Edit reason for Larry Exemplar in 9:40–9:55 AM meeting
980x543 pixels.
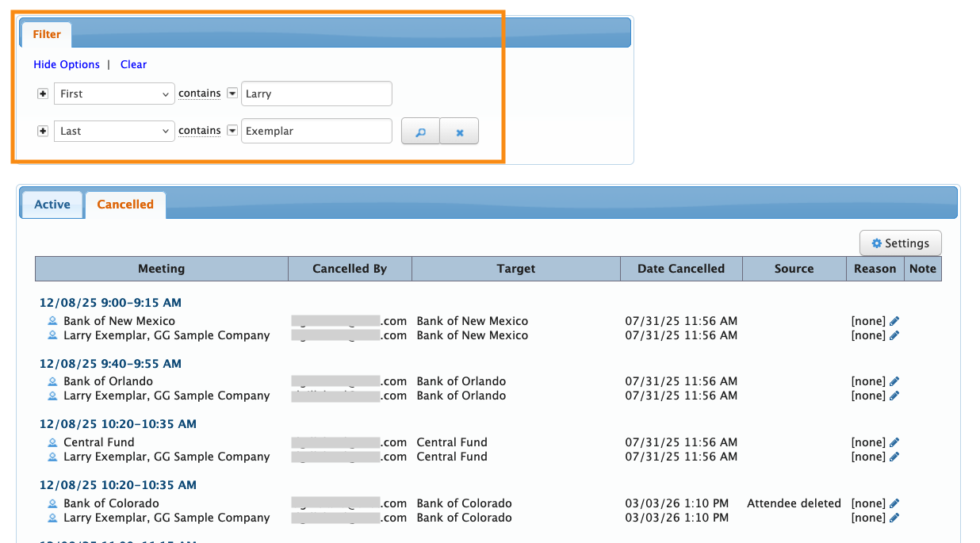(x=894, y=396)
